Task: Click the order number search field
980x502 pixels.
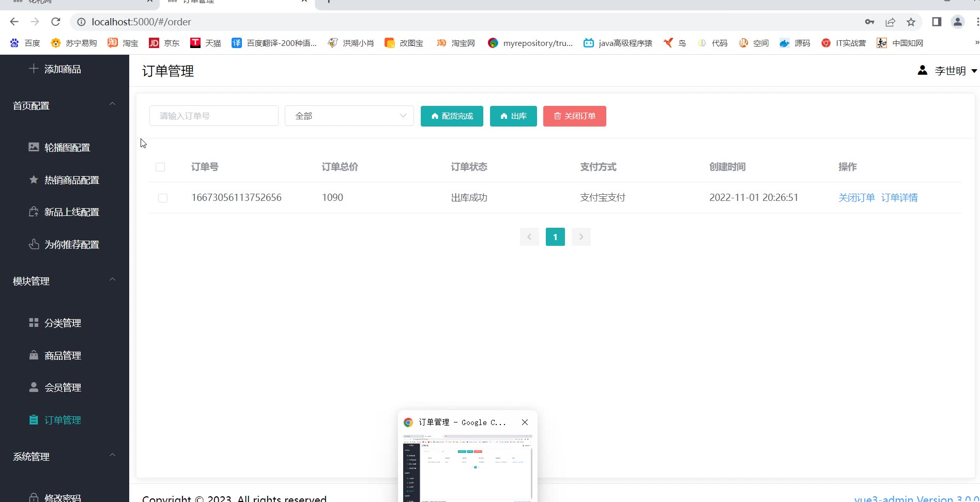Action: coord(213,116)
